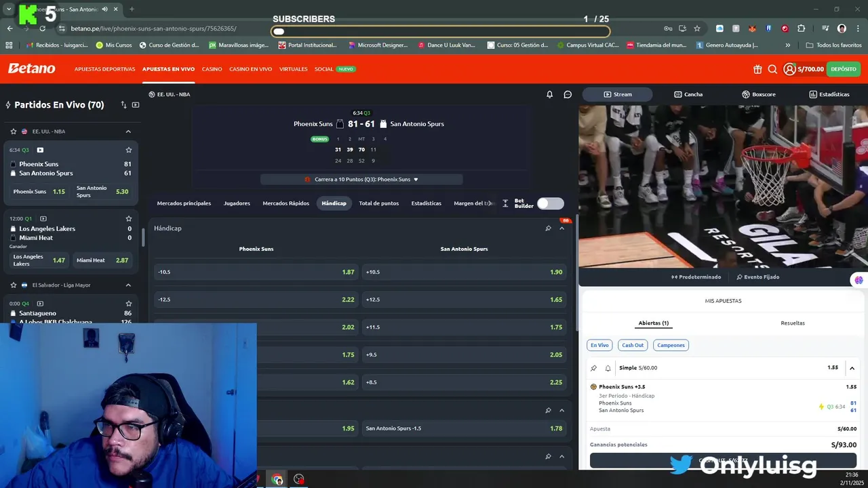
Task: Switch to the Stream tab
Action: (617, 94)
